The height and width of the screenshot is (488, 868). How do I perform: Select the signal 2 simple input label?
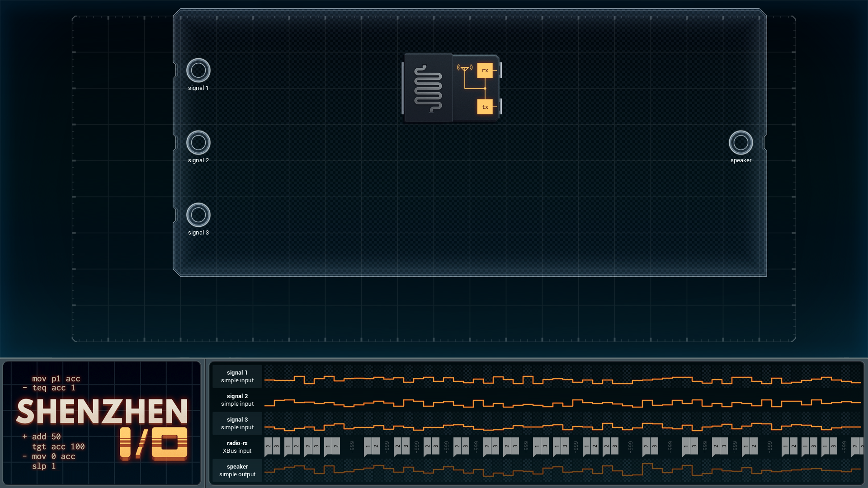(x=237, y=400)
